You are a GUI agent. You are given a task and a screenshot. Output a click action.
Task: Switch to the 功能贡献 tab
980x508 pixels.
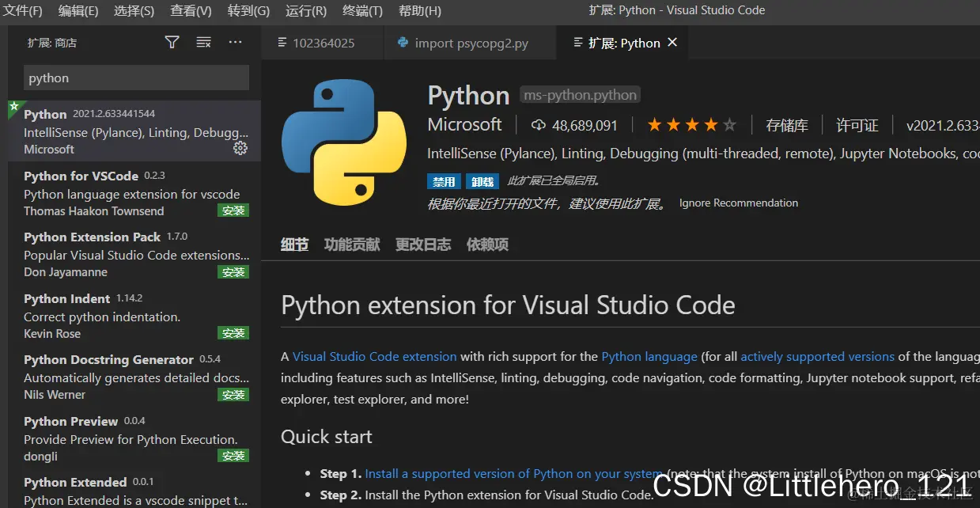(352, 245)
